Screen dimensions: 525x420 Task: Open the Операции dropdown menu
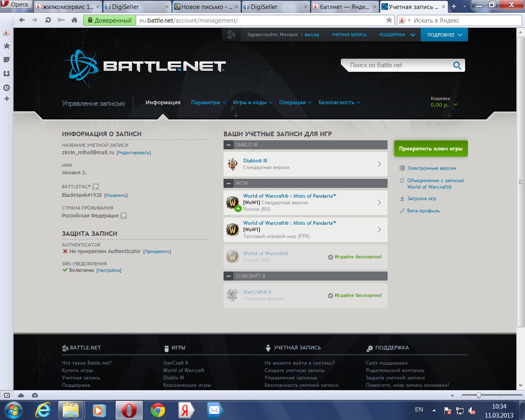tap(295, 103)
